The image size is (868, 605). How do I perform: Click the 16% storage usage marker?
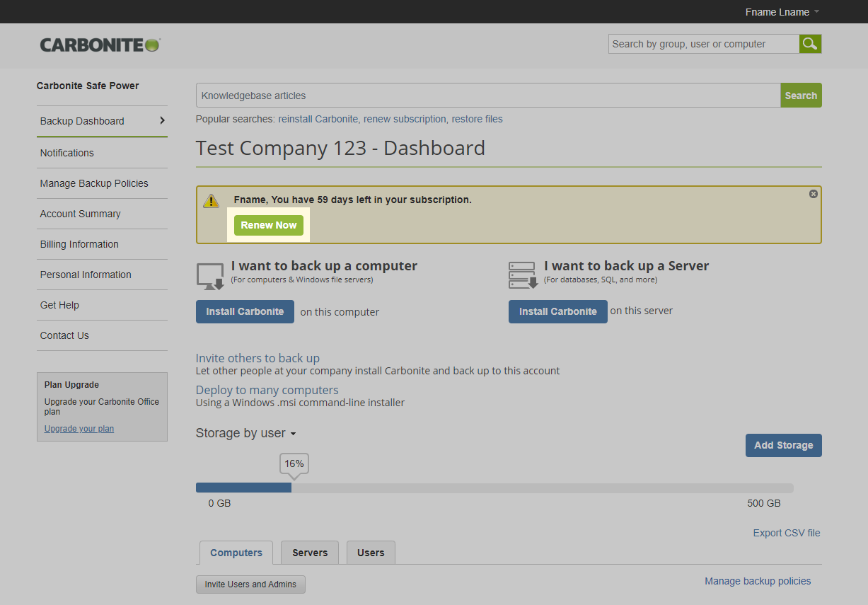(x=294, y=464)
